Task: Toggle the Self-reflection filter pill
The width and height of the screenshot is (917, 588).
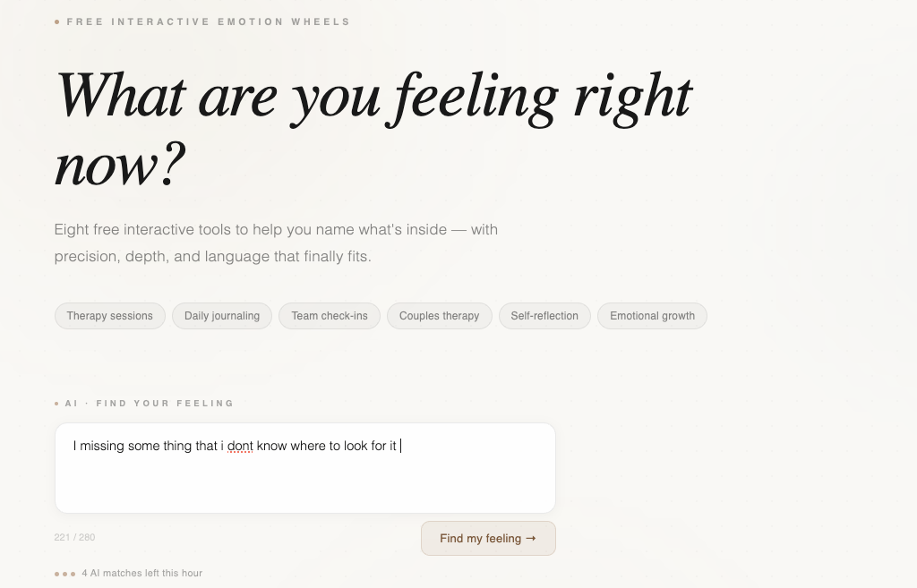Action: [x=544, y=316]
